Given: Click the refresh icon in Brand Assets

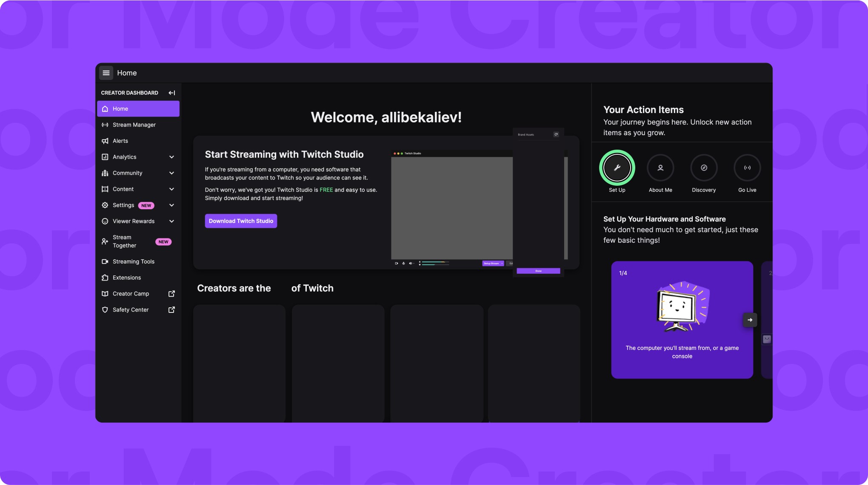Looking at the screenshot, I should click(x=556, y=134).
